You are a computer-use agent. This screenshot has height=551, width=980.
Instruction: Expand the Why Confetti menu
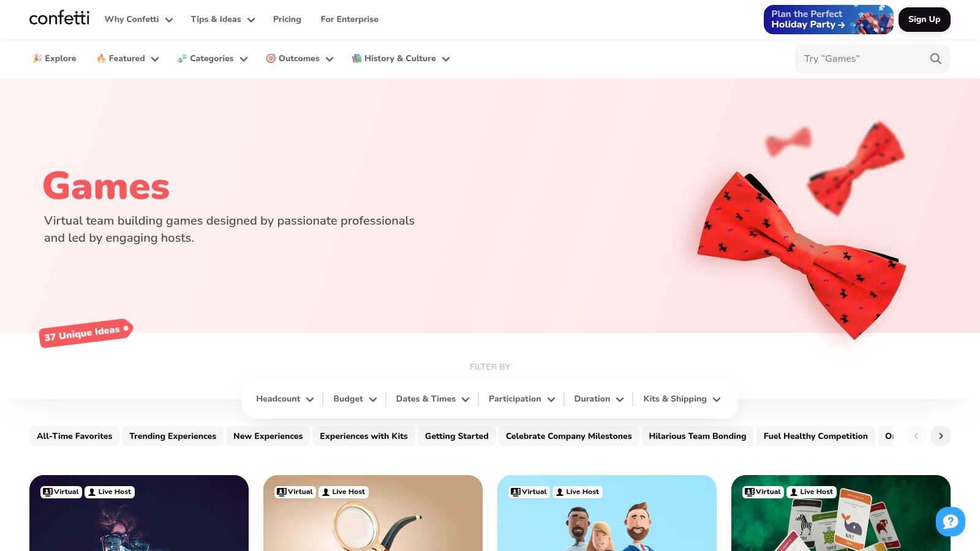139,19
